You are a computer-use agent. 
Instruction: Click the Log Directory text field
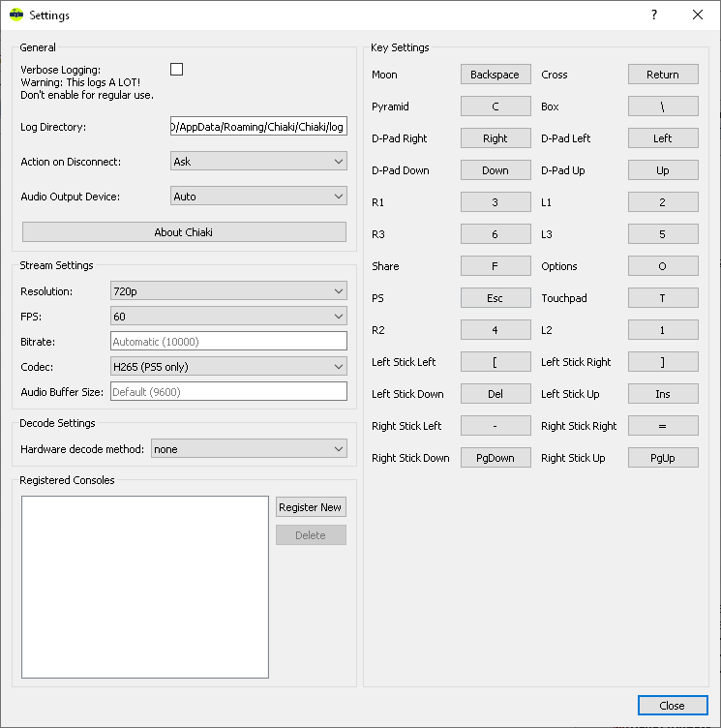pyautogui.click(x=258, y=126)
